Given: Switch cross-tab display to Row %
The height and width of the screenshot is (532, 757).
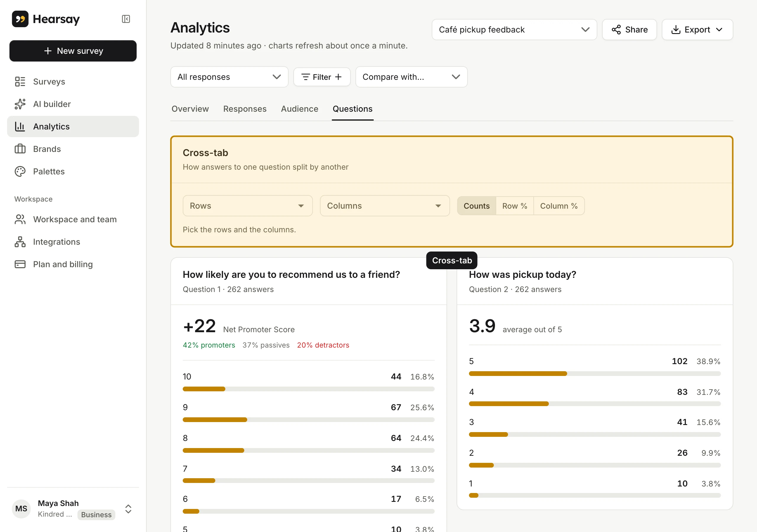Looking at the screenshot, I should (514, 206).
